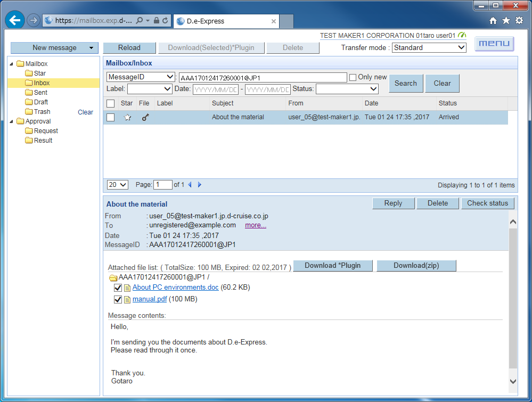Image resolution: width=532 pixels, height=402 pixels.
Task: Open the MessageID search field dropdown
Action: [x=141, y=77]
